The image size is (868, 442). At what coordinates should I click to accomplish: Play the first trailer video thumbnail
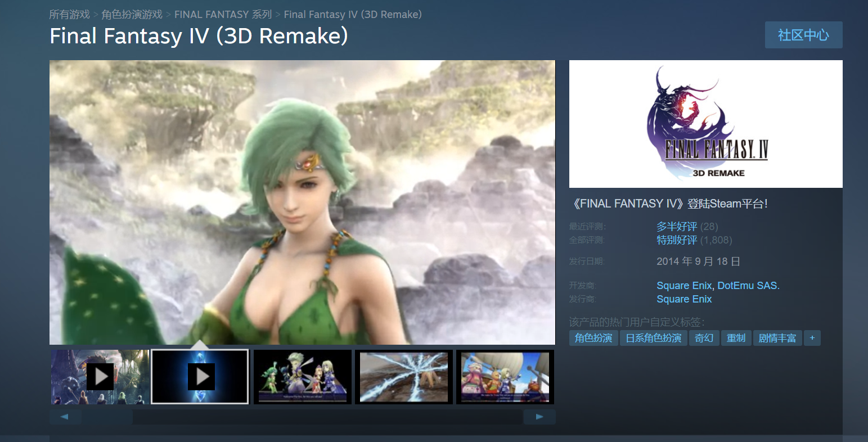[100, 376]
